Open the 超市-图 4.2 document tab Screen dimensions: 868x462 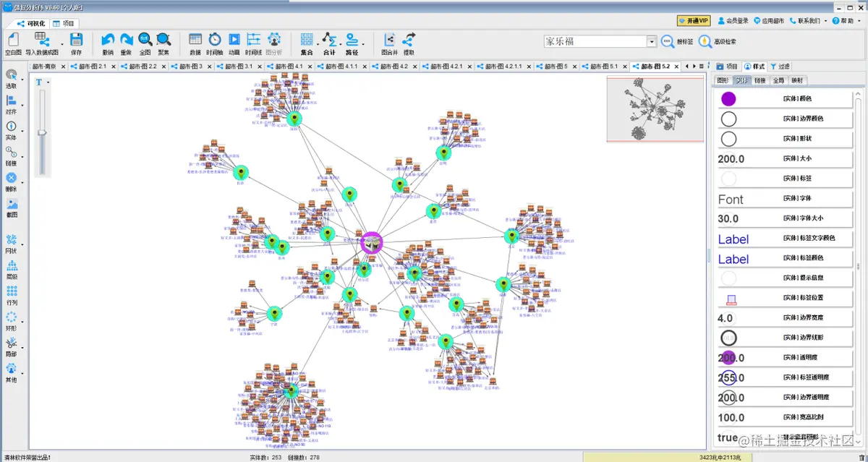pos(393,66)
